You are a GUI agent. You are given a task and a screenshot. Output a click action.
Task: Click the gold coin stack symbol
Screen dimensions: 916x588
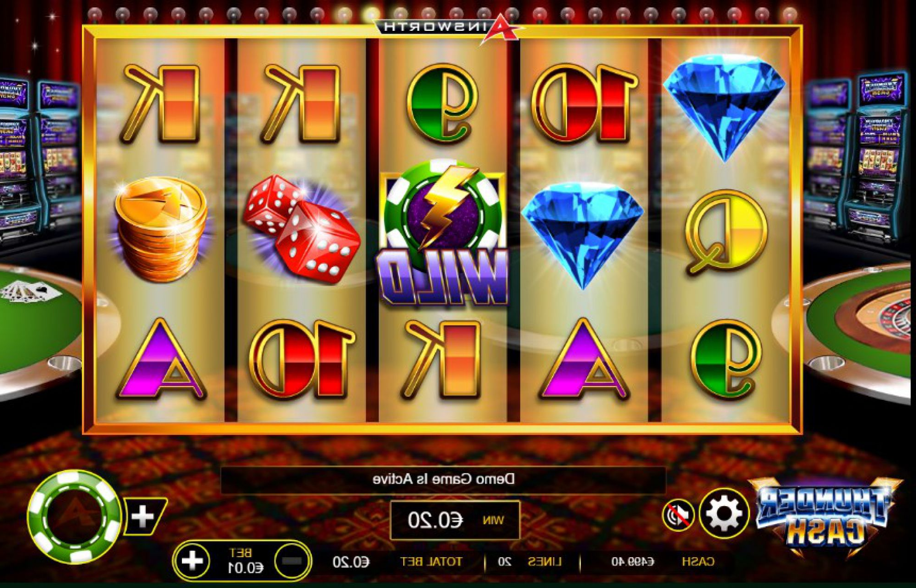tap(161, 229)
